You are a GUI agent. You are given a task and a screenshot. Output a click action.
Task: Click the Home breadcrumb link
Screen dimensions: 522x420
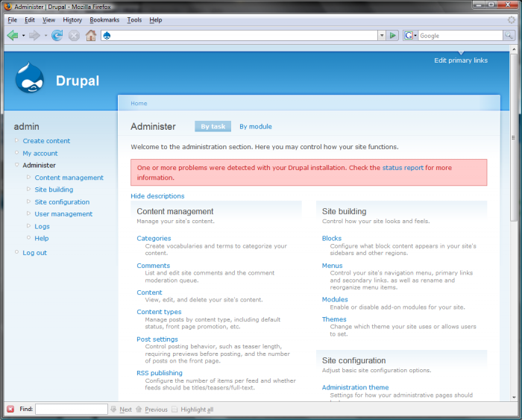(x=139, y=103)
